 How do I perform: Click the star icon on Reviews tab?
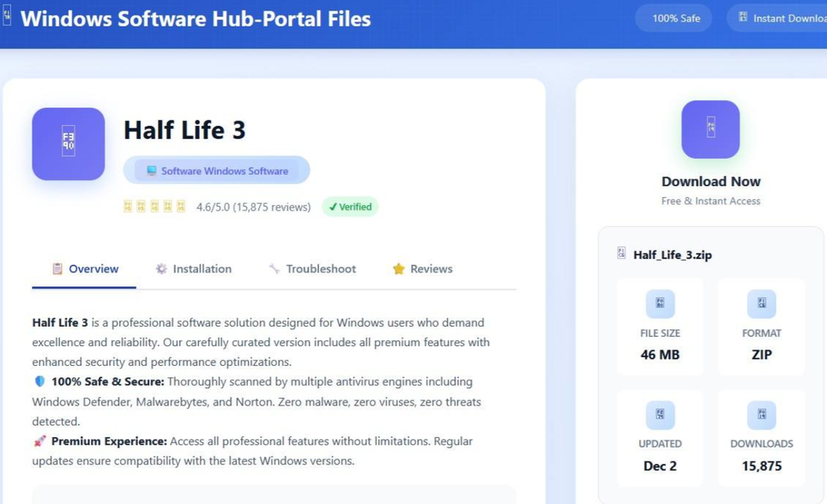tap(399, 269)
